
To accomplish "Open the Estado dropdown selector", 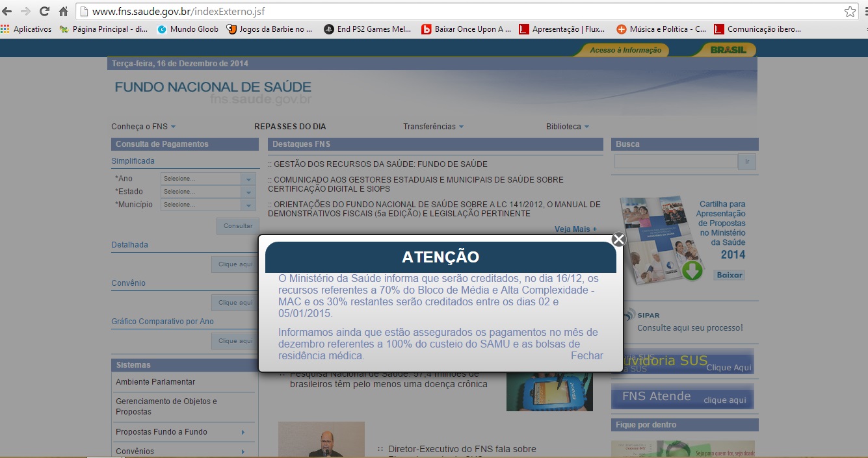I will point(208,192).
